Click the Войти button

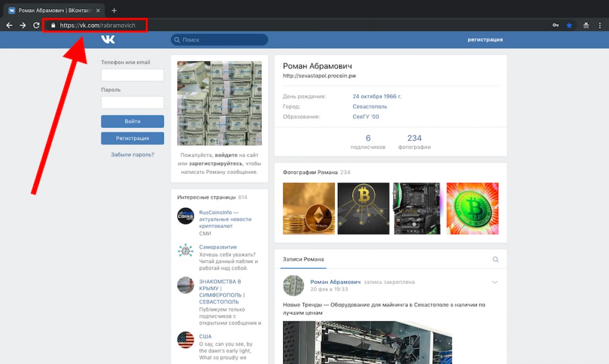132,122
